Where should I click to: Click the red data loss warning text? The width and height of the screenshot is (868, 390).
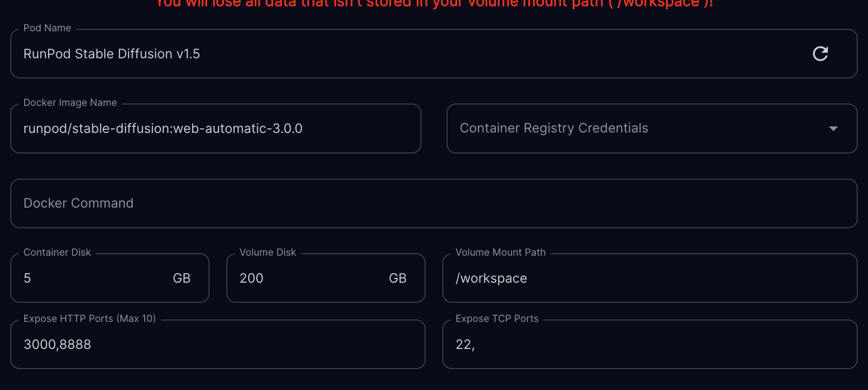click(434, 4)
